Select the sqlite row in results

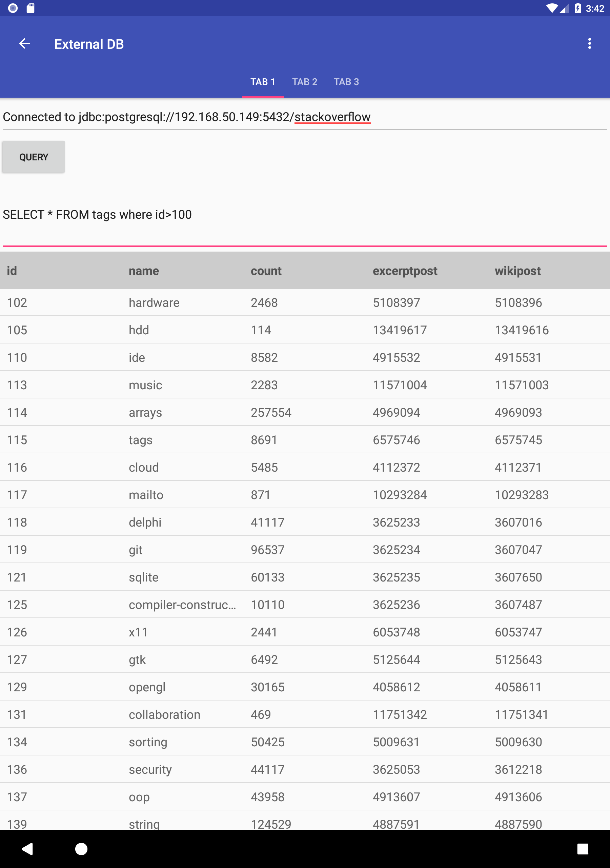(265, 577)
